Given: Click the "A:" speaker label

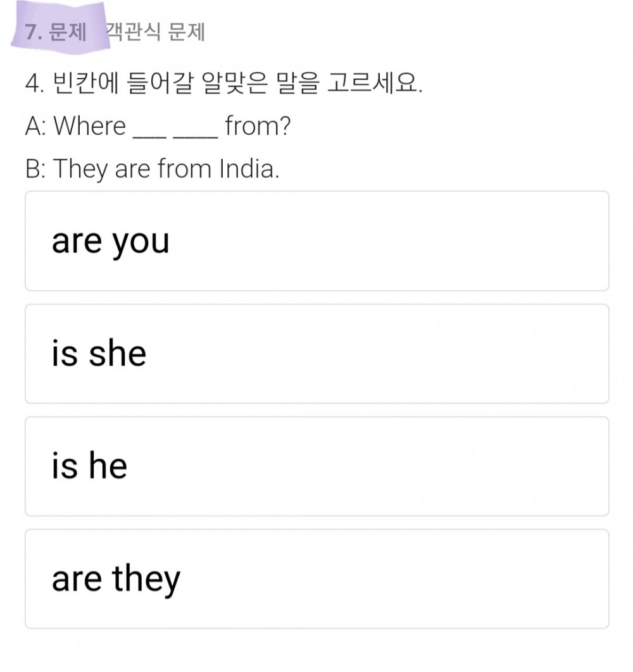Looking at the screenshot, I should click(x=35, y=127).
